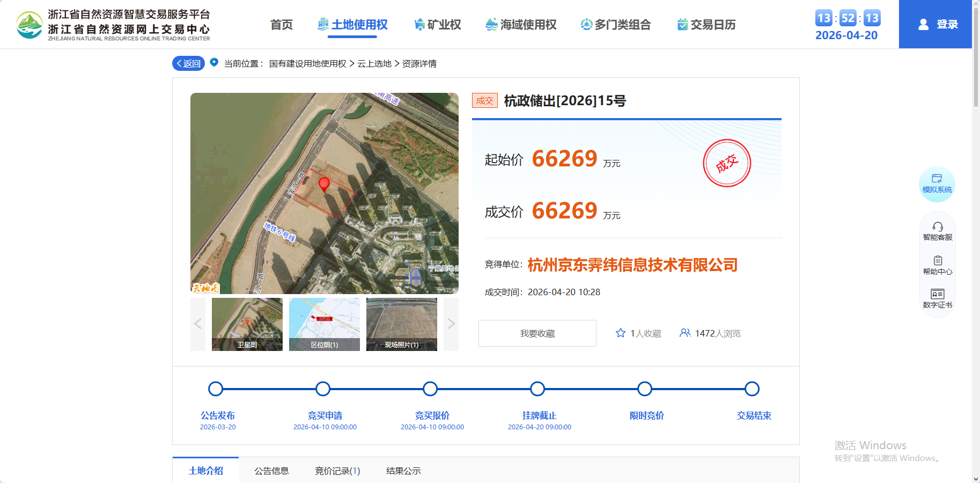
Task: Switch to the 矿业权 menu
Action: click(x=438, y=25)
